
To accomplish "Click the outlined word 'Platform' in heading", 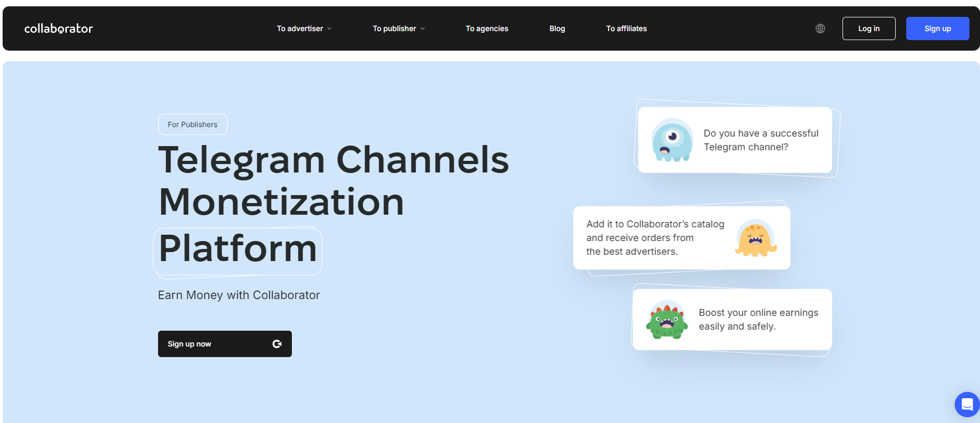I will click(238, 248).
